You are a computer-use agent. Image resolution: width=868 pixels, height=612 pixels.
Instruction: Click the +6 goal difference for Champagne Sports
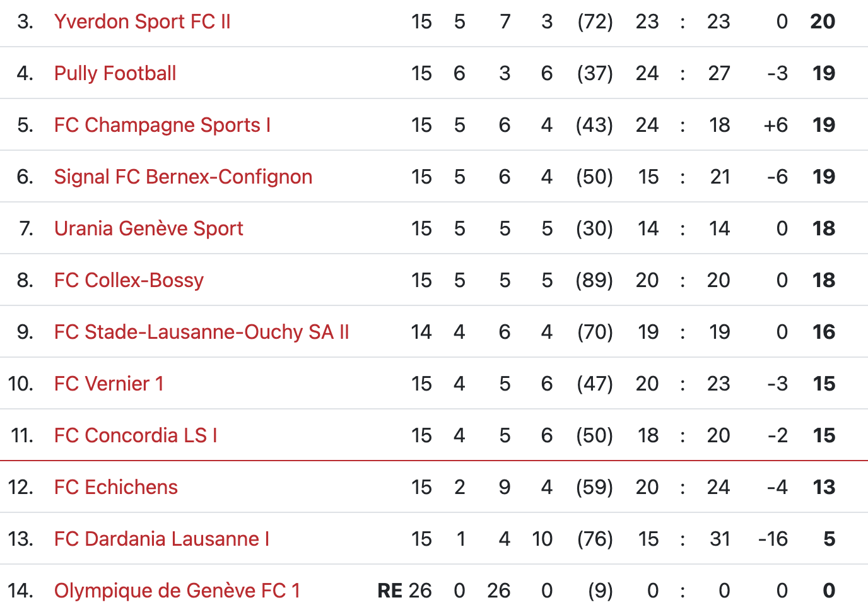[x=775, y=126]
